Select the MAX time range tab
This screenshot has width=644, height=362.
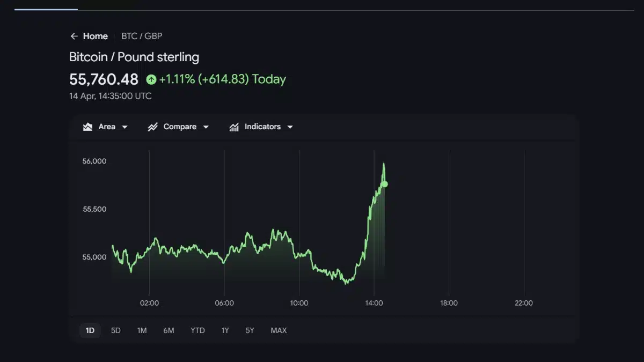click(279, 330)
